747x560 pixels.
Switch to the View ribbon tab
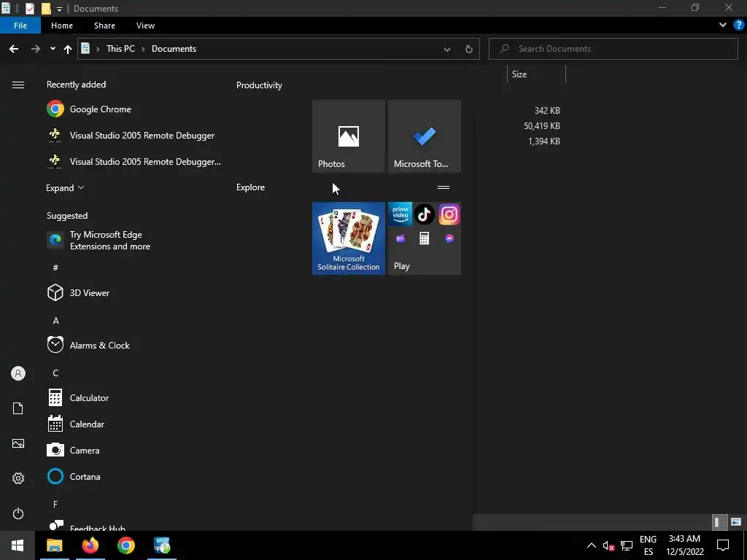145,26
